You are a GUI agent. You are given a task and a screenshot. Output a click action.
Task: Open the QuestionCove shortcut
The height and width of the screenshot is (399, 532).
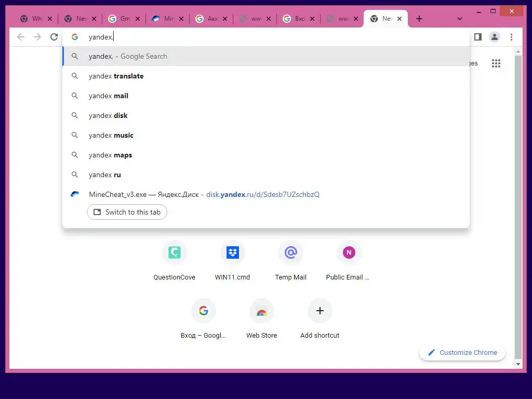coord(175,261)
